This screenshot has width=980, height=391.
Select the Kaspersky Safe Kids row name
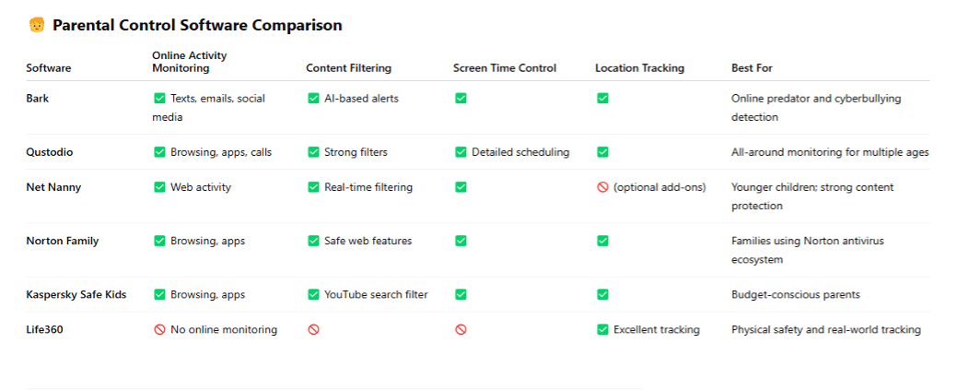pyautogui.click(x=76, y=295)
